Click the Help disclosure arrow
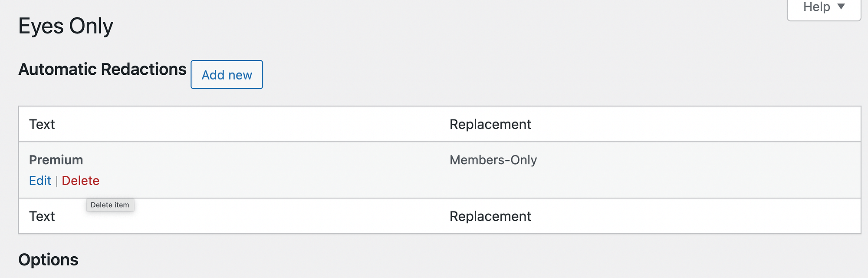Viewport: 868px width, 278px height. (842, 7)
